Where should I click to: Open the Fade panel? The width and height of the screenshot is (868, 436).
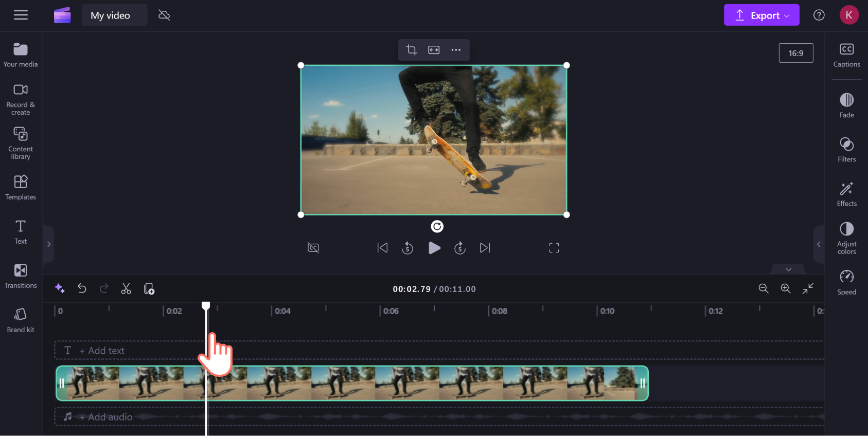coord(846,105)
